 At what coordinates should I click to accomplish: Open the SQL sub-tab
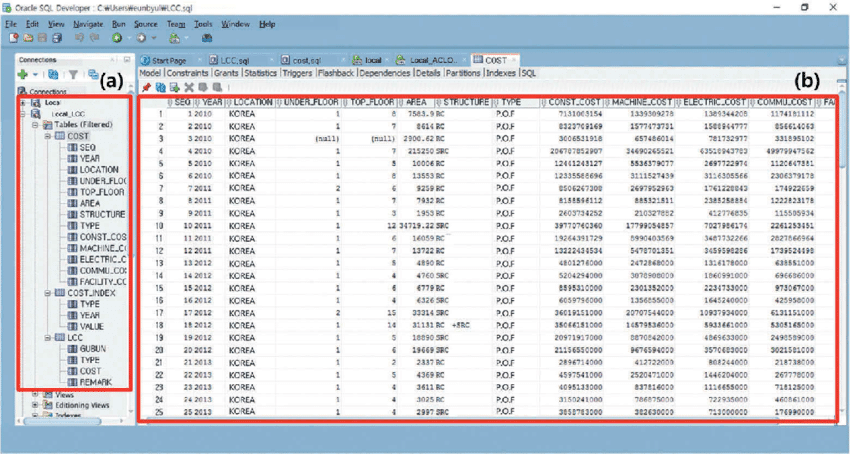pyautogui.click(x=529, y=73)
